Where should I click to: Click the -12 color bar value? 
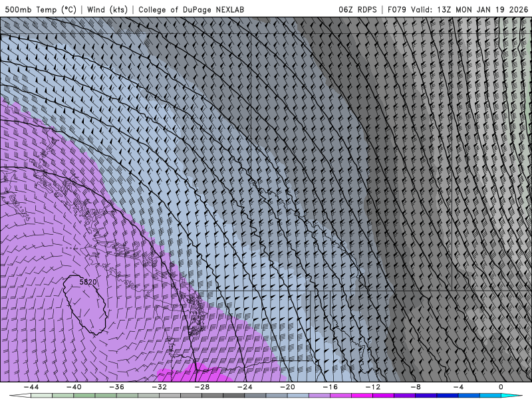[373, 387]
